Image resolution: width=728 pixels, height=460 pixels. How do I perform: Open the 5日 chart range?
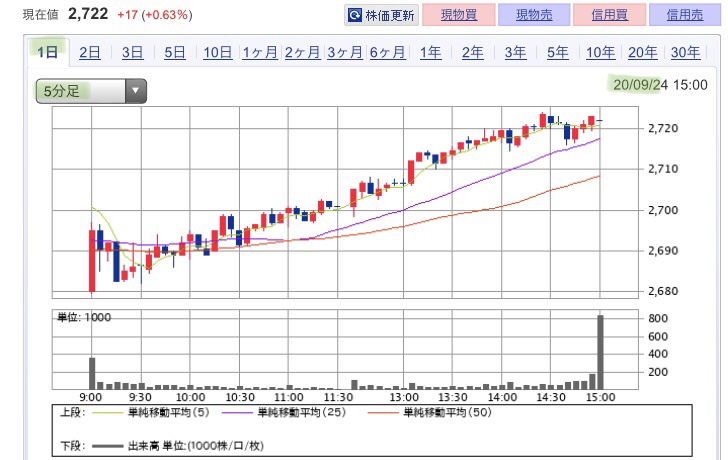tap(175, 52)
